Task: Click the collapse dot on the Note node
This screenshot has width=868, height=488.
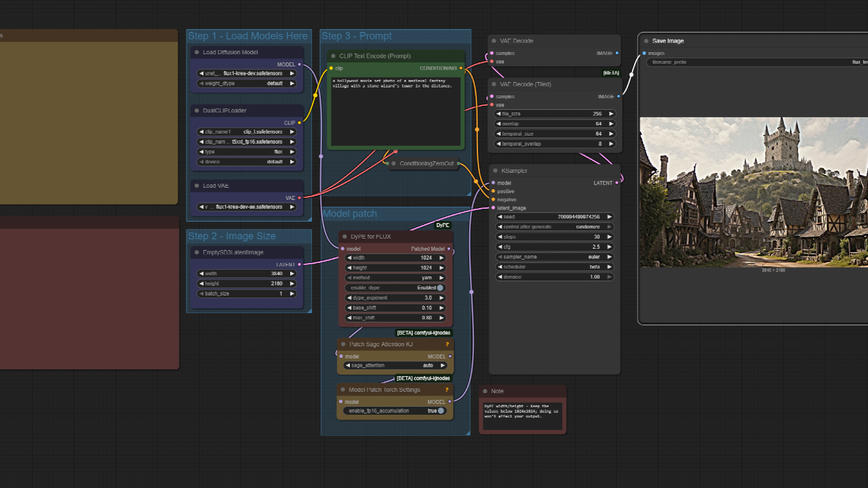Action: (x=486, y=391)
